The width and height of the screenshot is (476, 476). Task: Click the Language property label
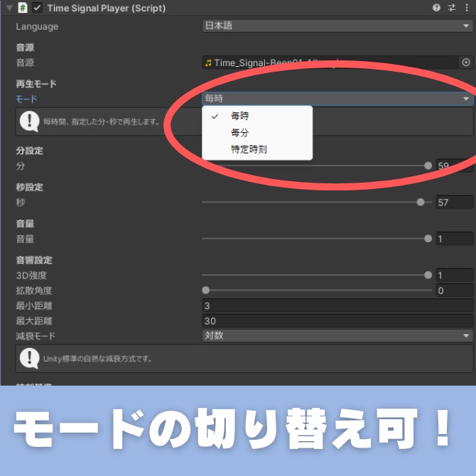[x=37, y=27]
